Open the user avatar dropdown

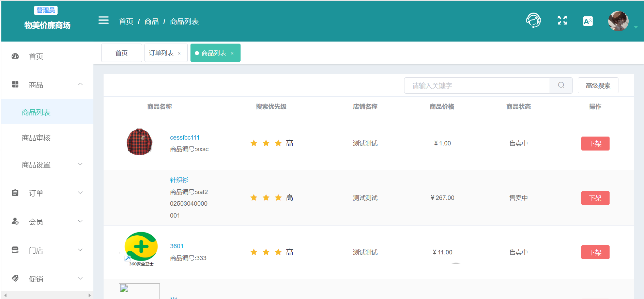pos(618,21)
